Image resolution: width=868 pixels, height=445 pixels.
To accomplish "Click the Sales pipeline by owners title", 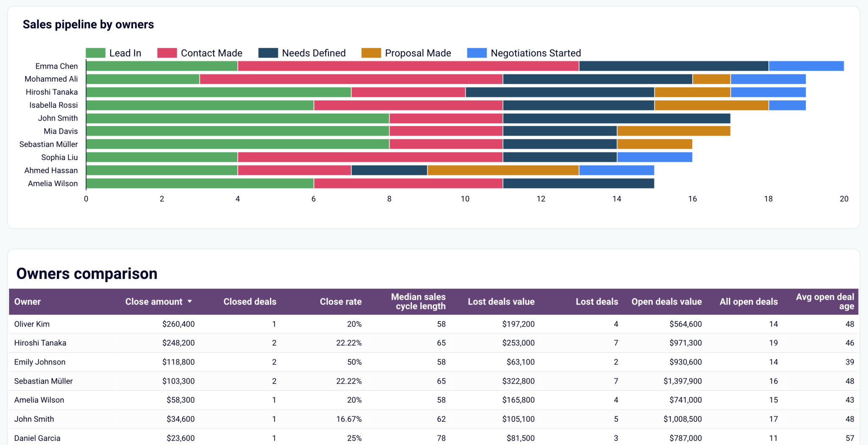I will tap(88, 24).
